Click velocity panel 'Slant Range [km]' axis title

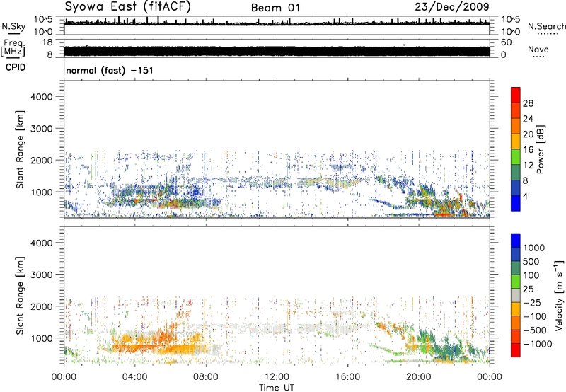pos(20,295)
